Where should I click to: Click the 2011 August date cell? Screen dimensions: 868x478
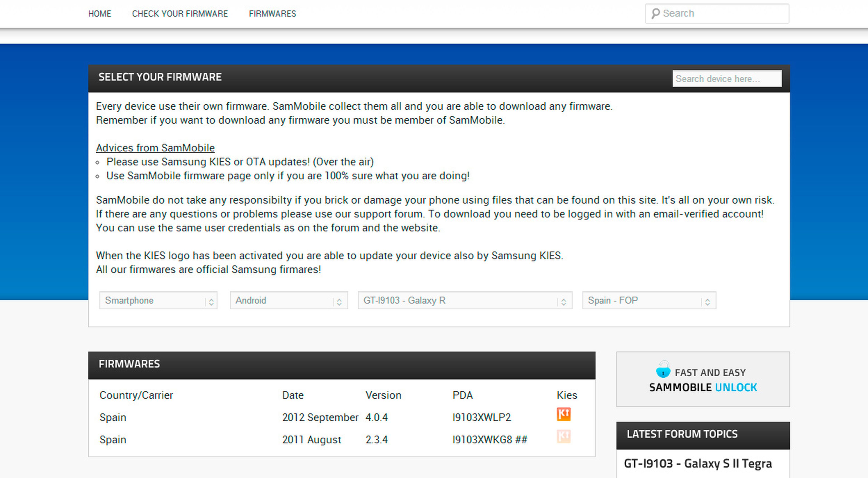(311, 440)
